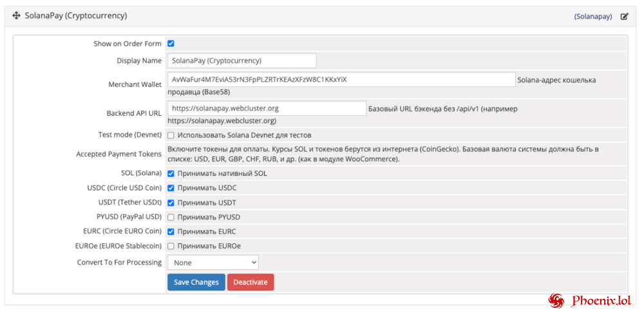
Task: Toggle the SOL (Solana) accept checkbox
Action: pos(171,173)
